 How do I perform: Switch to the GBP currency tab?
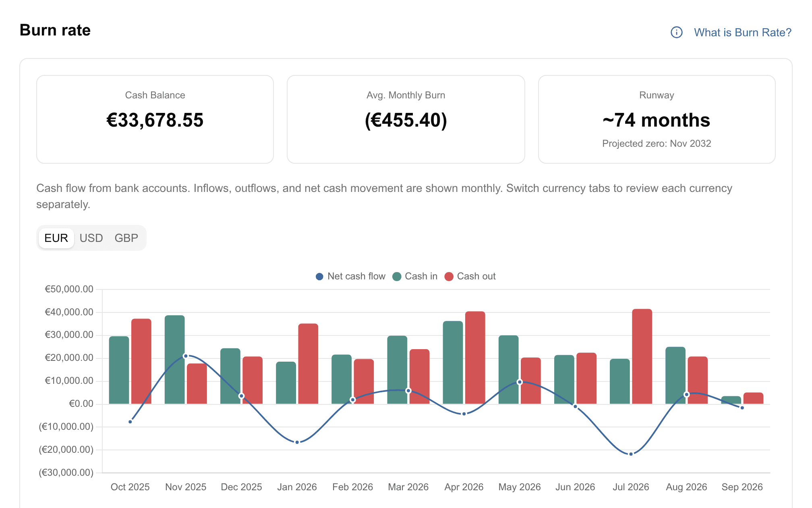click(126, 238)
